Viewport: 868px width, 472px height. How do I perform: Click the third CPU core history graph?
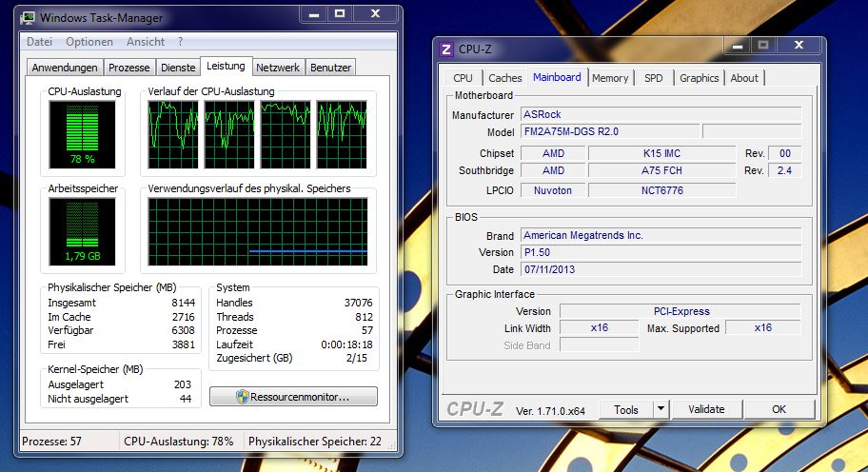pyautogui.click(x=286, y=134)
